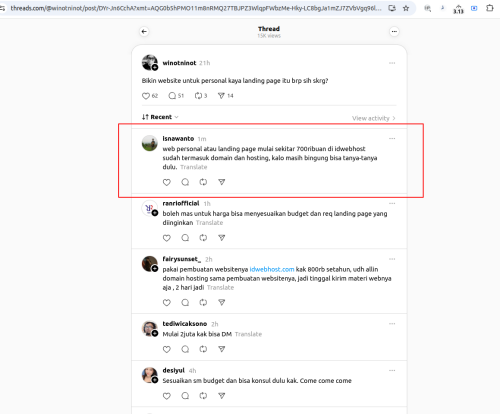Open the Recent sort dropdown
The width and height of the screenshot is (500, 414).
point(160,117)
